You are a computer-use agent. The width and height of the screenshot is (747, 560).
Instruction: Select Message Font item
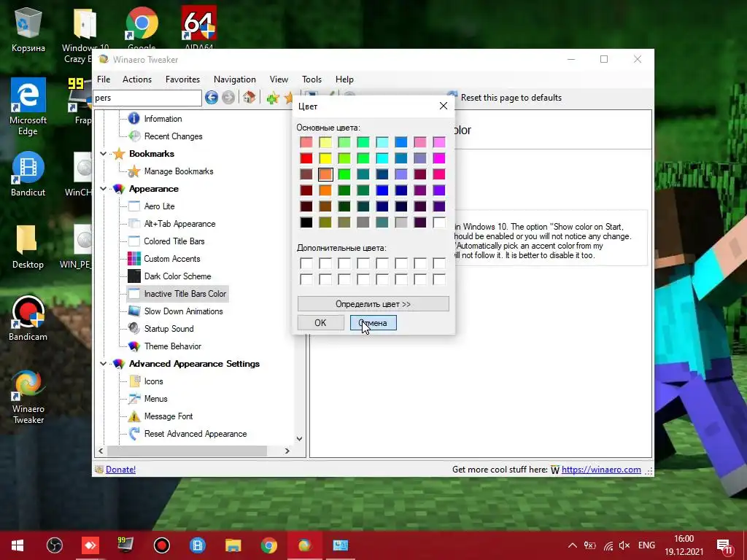(x=169, y=416)
